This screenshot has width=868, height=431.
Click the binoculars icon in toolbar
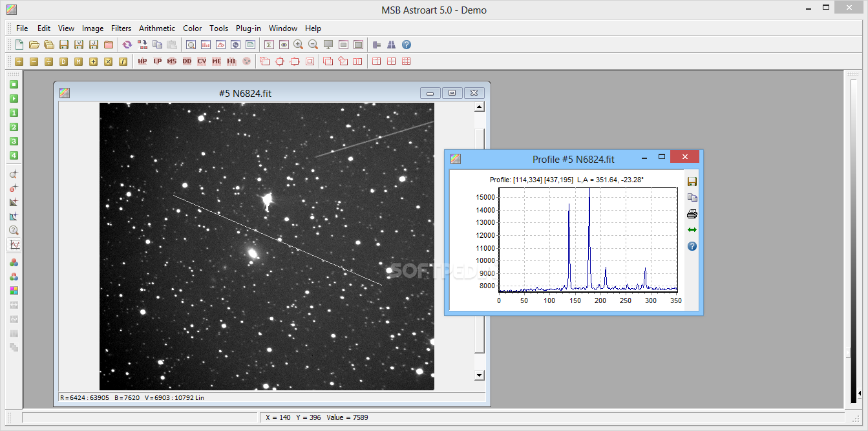[x=392, y=45]
